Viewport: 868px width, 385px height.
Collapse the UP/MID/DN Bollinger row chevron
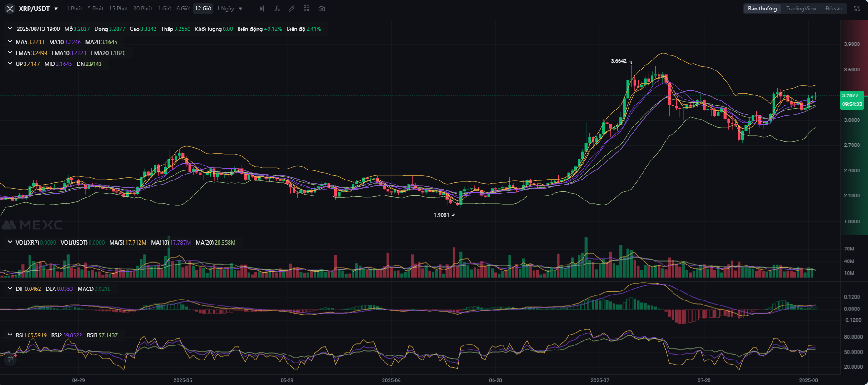point(10,64)
